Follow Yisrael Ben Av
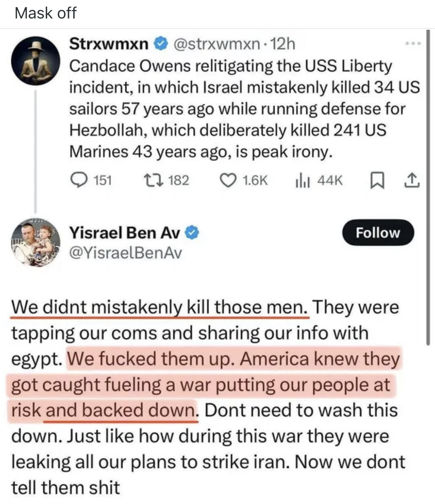 click(377, 233)
